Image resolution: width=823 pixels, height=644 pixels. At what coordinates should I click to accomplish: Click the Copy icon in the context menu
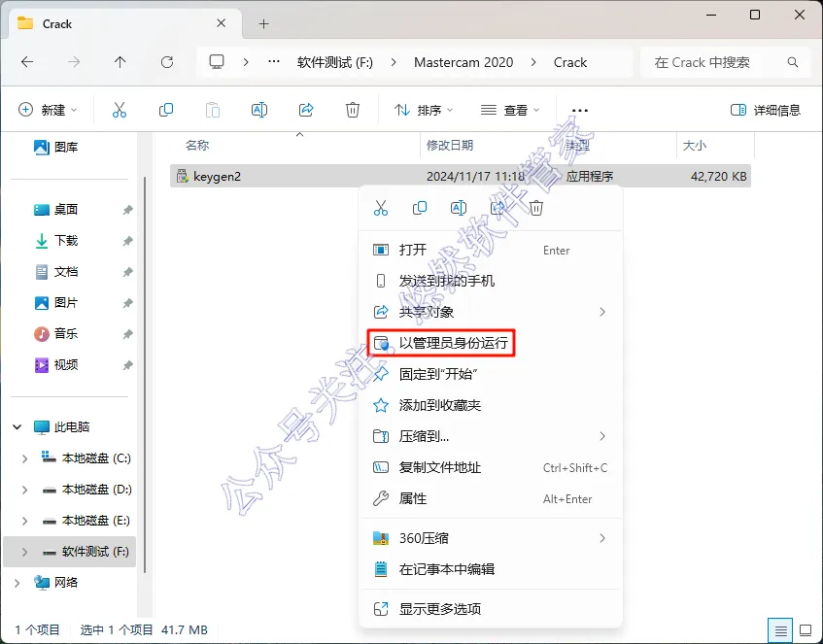(420, 208)
